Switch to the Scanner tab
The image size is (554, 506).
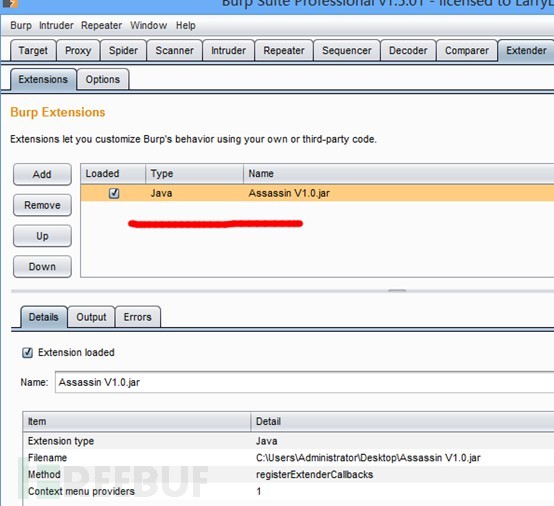[175, 51]
